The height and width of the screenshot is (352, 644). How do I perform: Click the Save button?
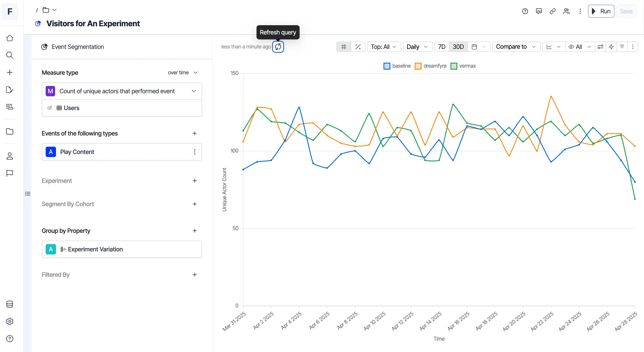point(626,11)
